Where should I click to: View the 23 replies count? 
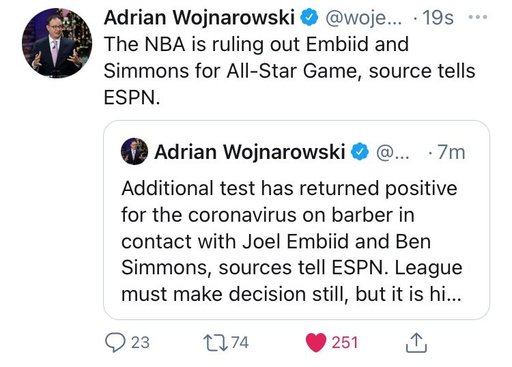[140, 343]
